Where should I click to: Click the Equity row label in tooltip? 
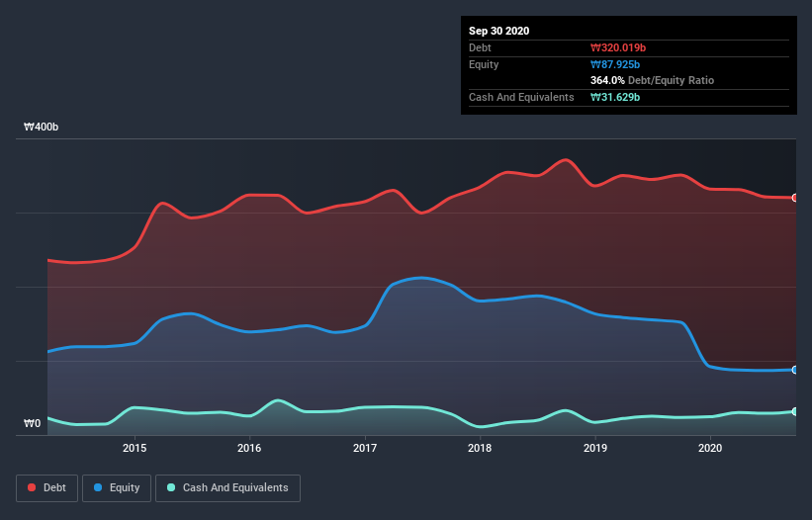click(484, 64)
